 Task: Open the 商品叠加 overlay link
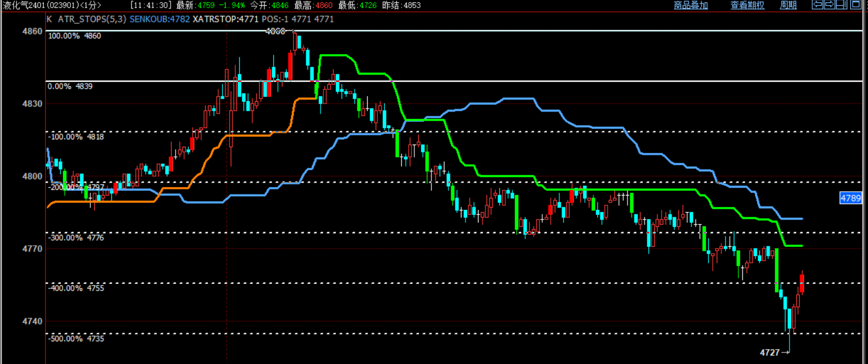pyautogui.click(x=691, y=5)
